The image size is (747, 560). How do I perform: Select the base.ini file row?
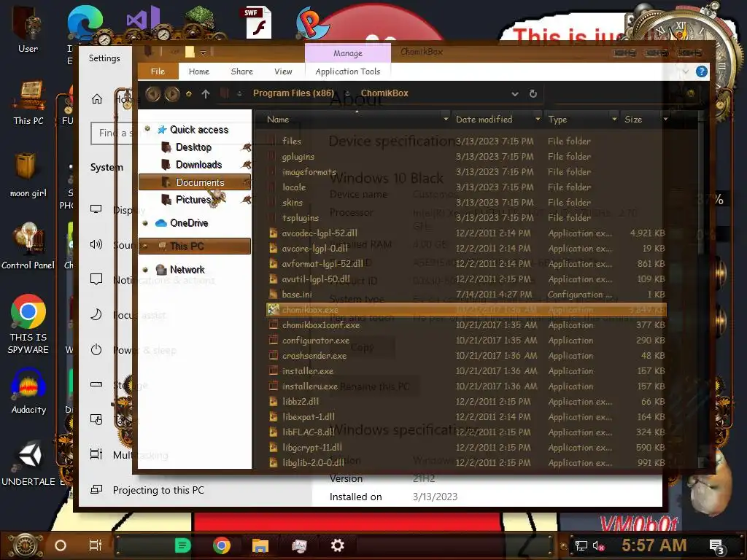[467, 295]
